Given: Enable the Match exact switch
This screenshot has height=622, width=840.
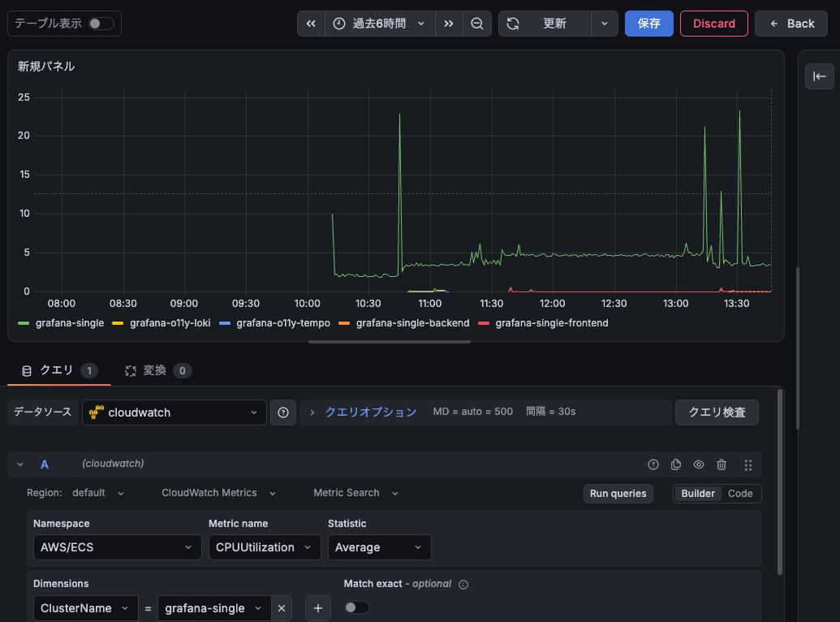Looking at the screenshot, I should 356,607.
